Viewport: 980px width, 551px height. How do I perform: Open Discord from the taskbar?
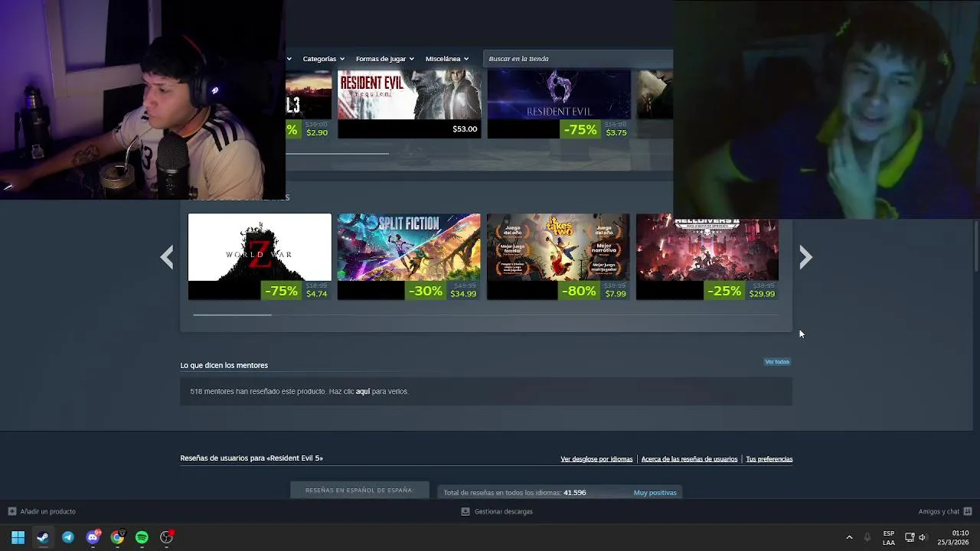(93, 537)
